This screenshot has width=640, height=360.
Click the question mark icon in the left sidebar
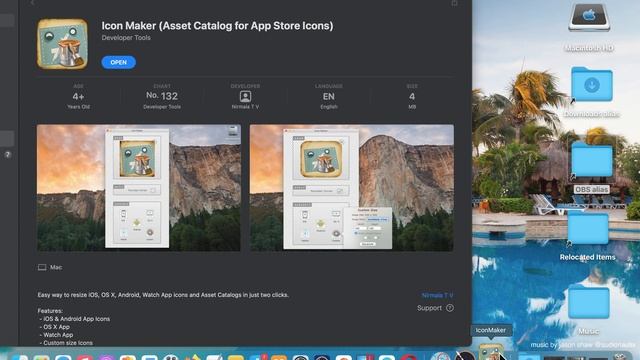(7, 155)
